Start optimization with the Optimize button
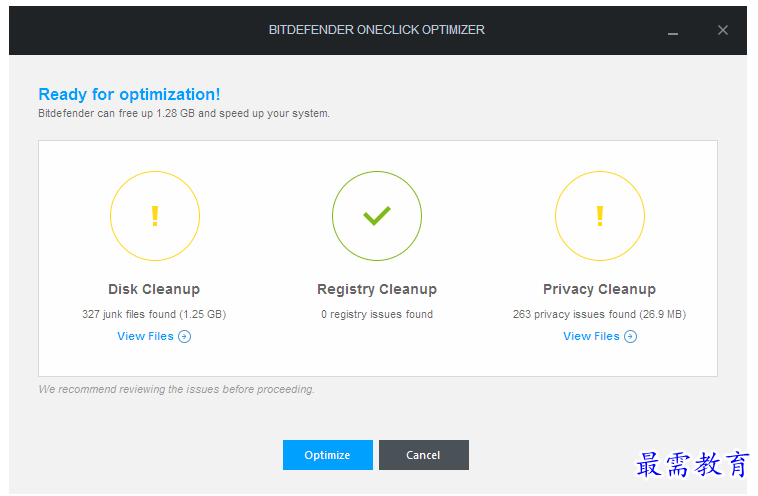The width and height of the screenshot is (758, 496). 328,455
